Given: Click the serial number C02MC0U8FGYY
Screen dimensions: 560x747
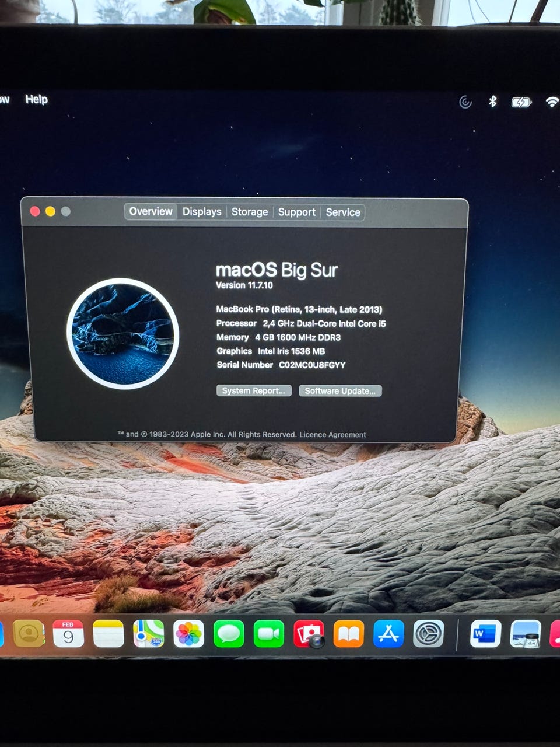Looking at the screenshot, I should (x=312, y=365).
